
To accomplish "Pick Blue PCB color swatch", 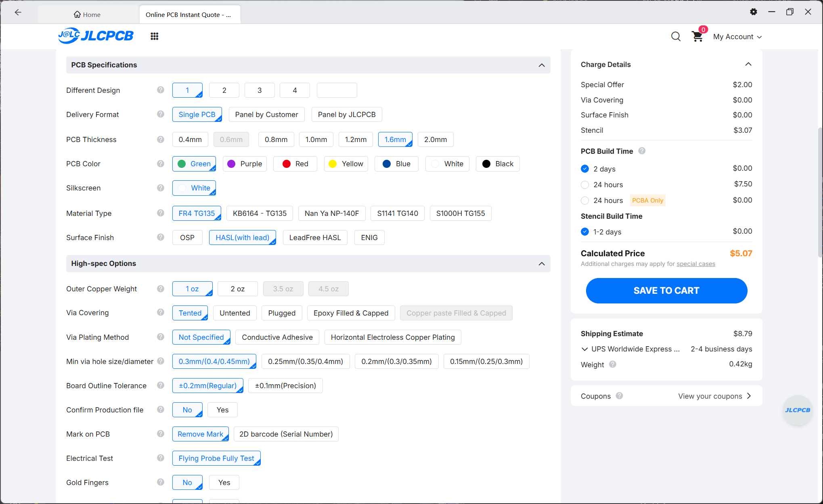I will point(396,164).
